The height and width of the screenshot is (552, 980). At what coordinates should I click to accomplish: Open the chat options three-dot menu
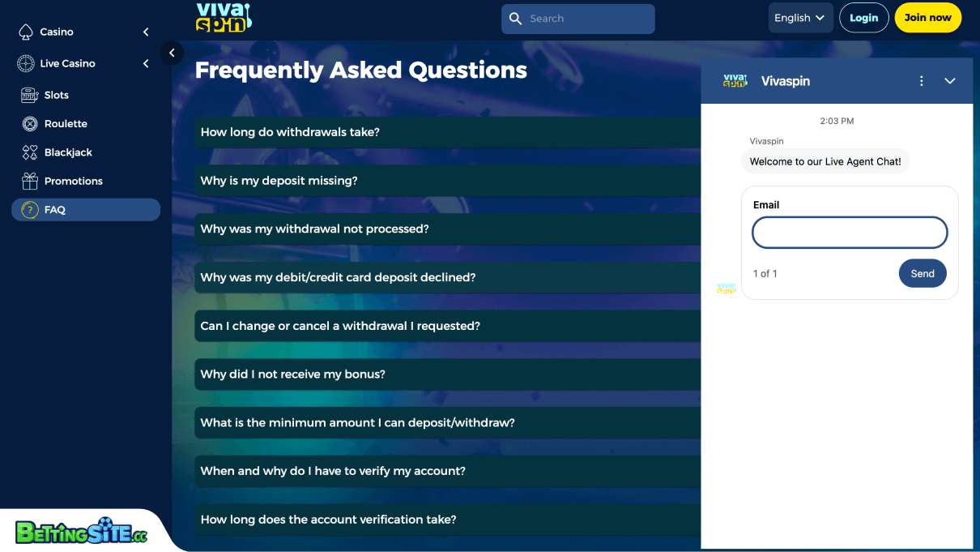pyautogui.click(x=921, y=81)
